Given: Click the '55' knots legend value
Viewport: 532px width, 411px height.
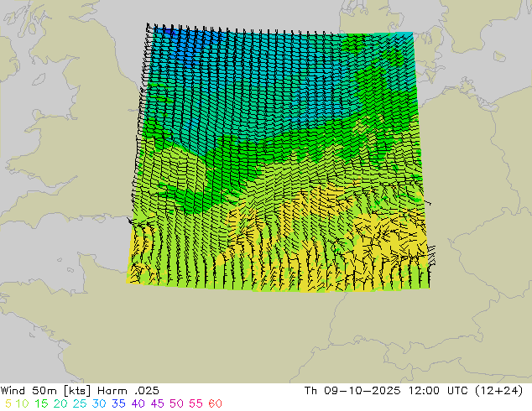Looking at the screenshot, I should (x=196, y=403).
